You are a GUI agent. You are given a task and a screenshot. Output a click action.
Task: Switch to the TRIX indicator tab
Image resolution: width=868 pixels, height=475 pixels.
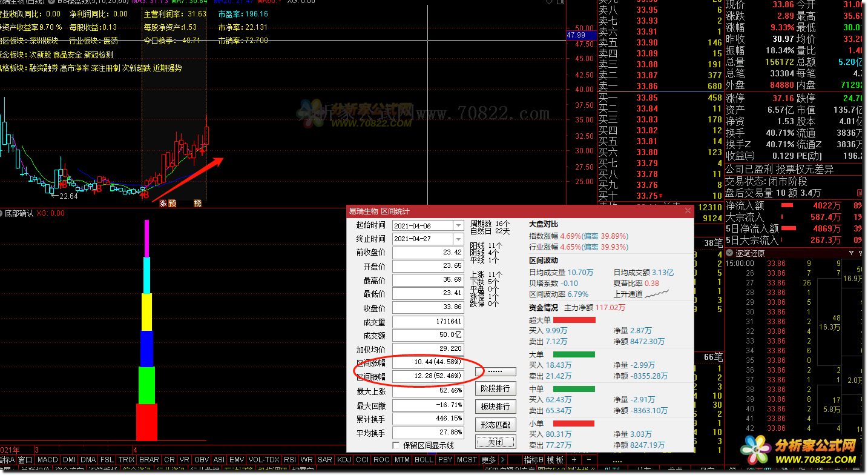[127, 460]
